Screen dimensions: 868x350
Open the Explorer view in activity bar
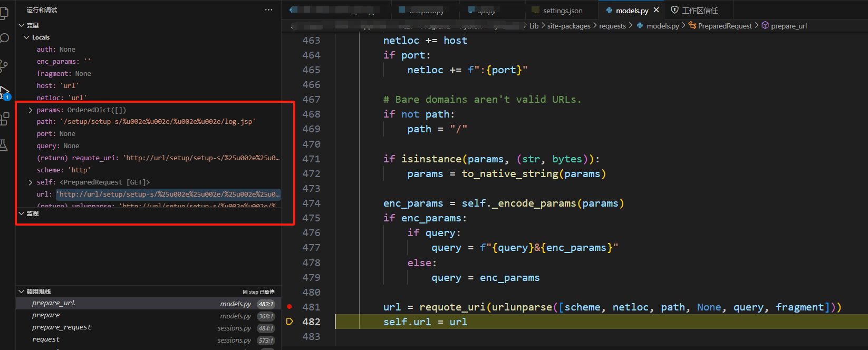point(4,13)
